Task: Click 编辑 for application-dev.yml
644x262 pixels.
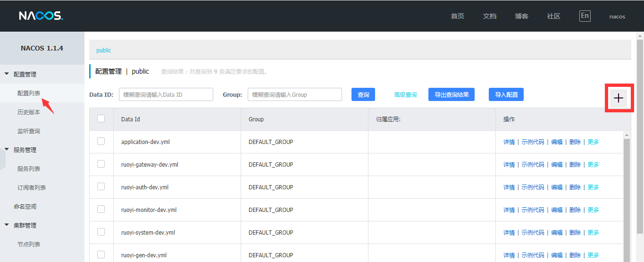Action: 557,142
